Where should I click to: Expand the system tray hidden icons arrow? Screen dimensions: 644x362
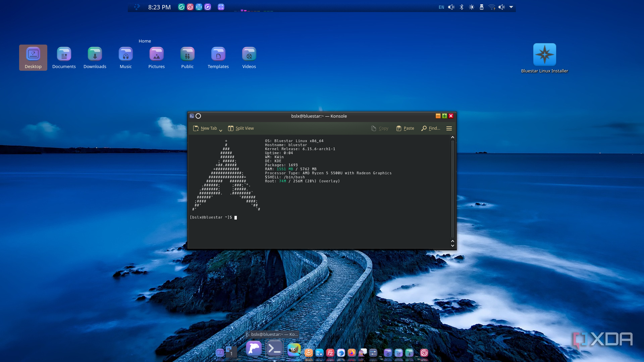pyautogui.click(x=511, y=7)
